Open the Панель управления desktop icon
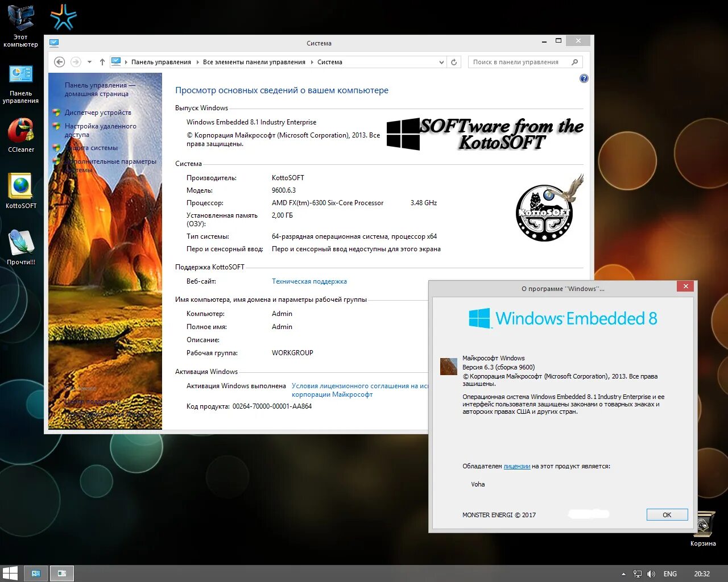 click(x=20, y=84)
